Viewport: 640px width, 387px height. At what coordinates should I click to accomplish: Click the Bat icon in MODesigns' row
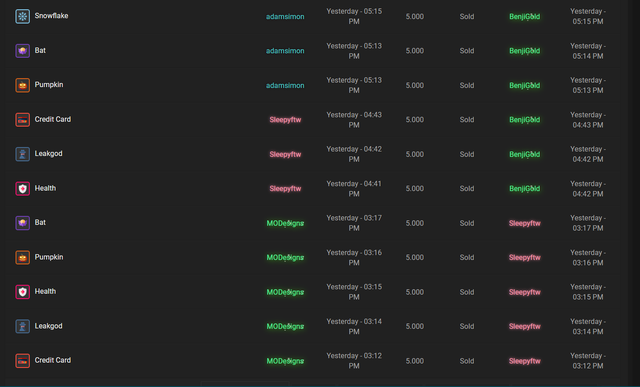coord(22,223)
